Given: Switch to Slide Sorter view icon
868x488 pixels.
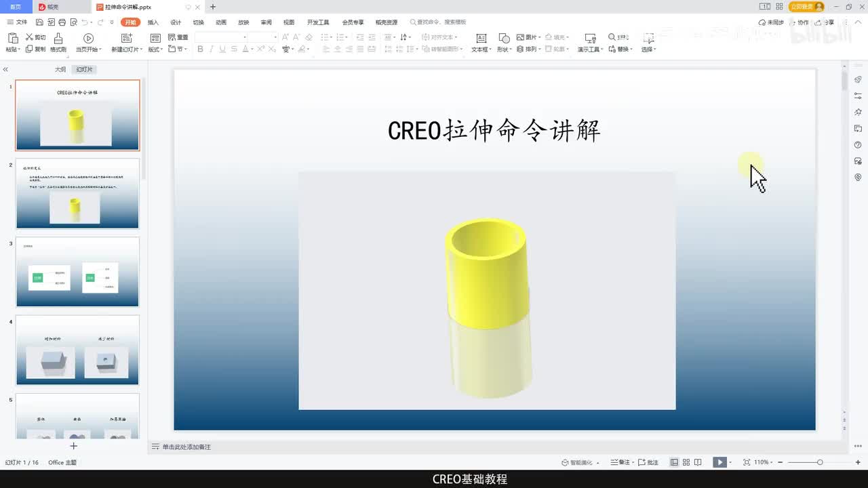Looking at the screenshot, I should point(686,462).
